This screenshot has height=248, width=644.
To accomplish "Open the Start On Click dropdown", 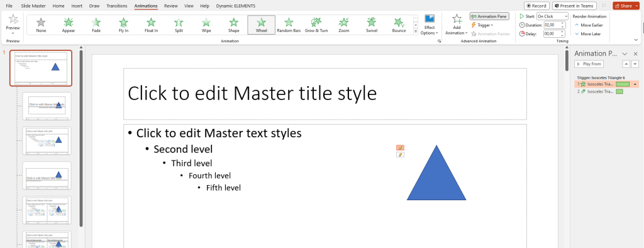I will coord(552,16).
